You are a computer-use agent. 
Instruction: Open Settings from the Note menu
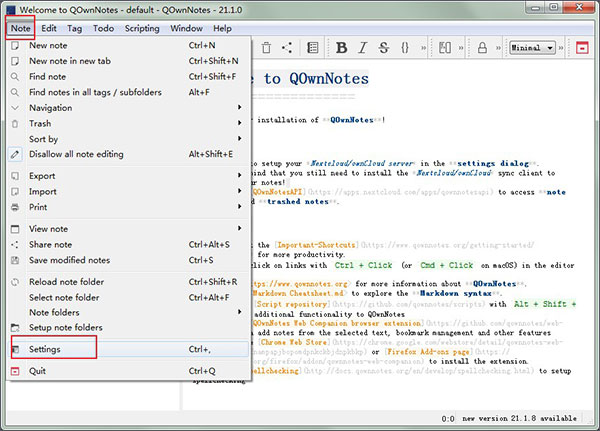pos(44,349)
